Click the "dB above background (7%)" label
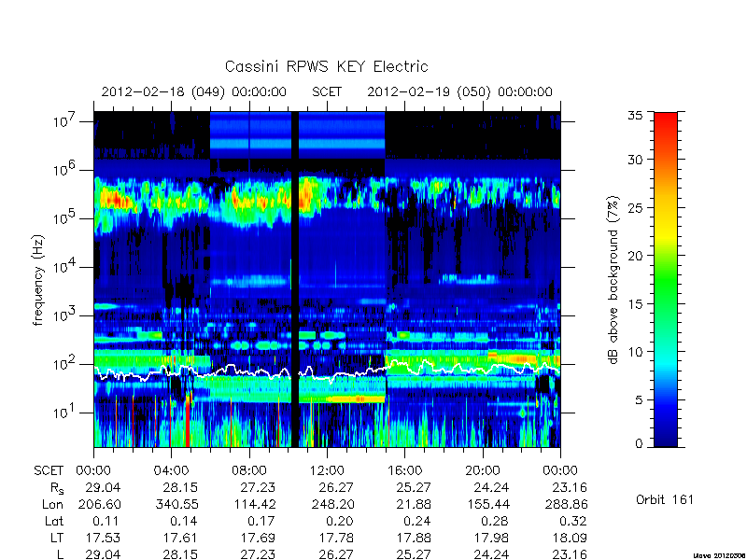 (x=613, y=280)
